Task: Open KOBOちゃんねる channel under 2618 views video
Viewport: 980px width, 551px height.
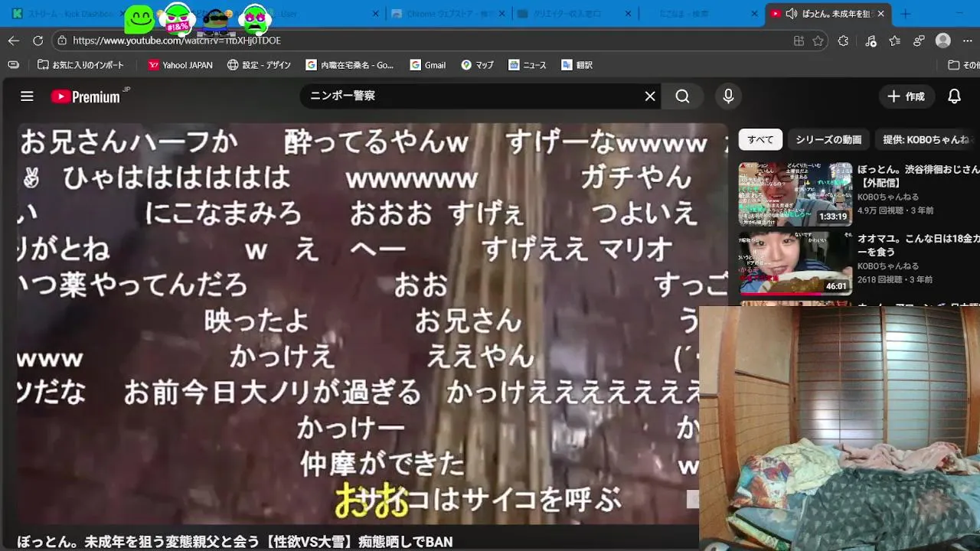Action: (888, 266)
